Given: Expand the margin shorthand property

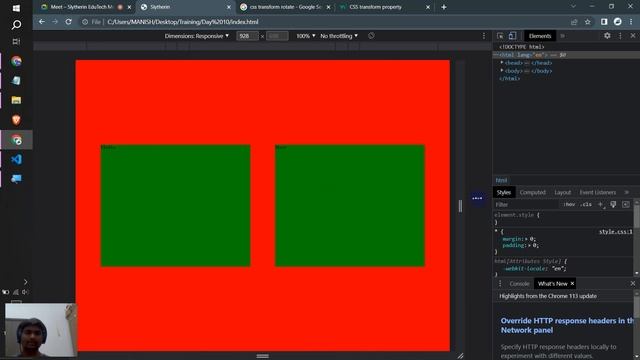Looking at the screenshot, I should [526, 239].
